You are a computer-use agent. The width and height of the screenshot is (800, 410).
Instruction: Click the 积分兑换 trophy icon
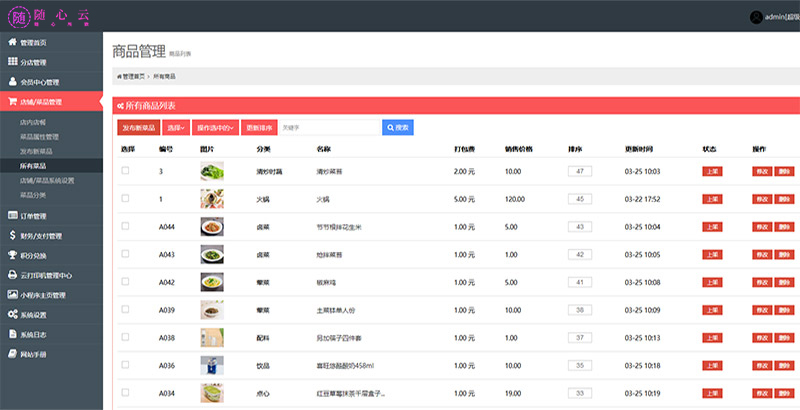(x=12, y=255)
